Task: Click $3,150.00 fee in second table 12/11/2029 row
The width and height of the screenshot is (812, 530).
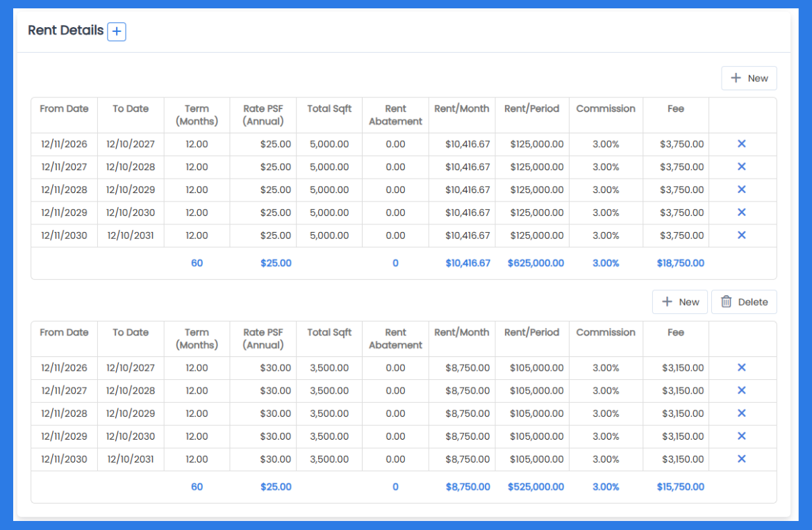Action: (683, 436)
